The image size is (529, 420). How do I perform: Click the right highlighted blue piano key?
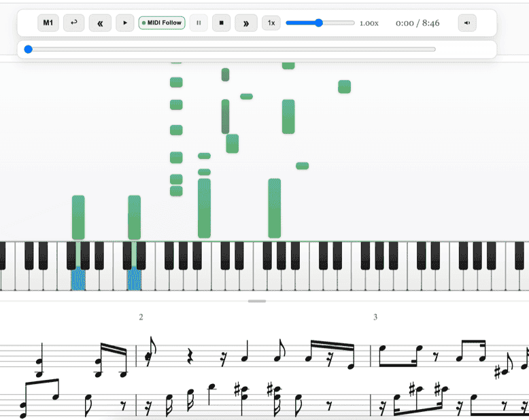tap(134, 279)
